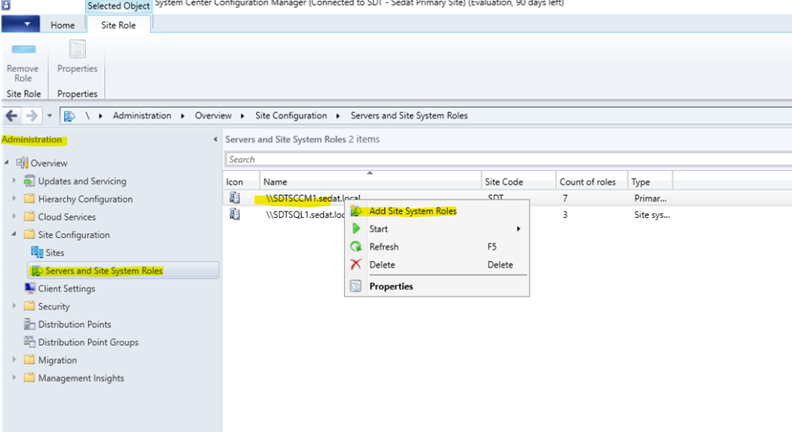Sort by Count of roles column
Image resolution: width=792 pixels, height=432 pixels.
point(591,181)
